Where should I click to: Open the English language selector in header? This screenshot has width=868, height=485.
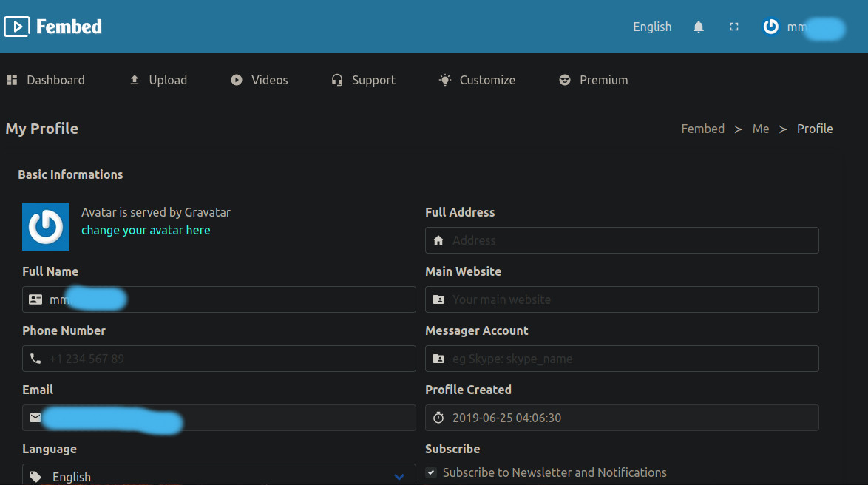tap(652, 27)
